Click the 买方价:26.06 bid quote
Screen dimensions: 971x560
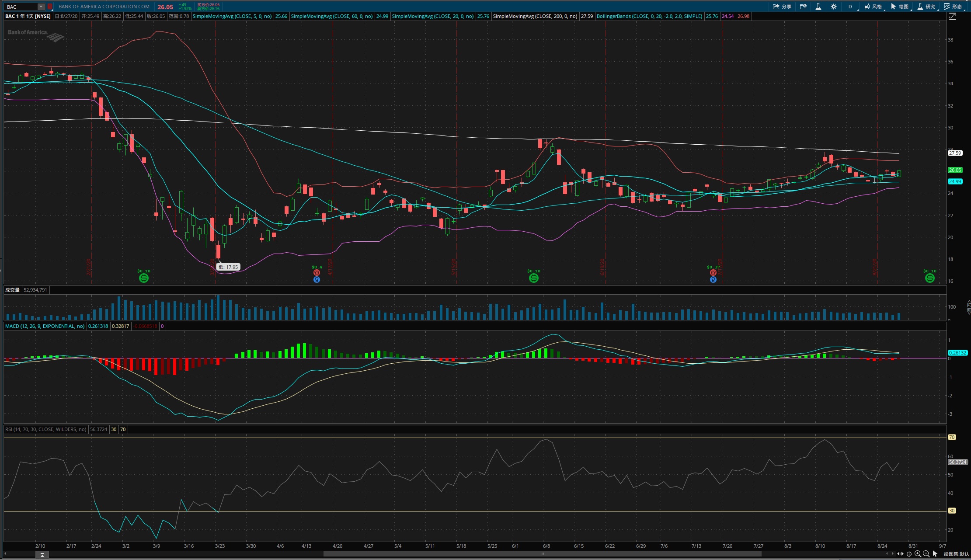[x=209, y=5]
